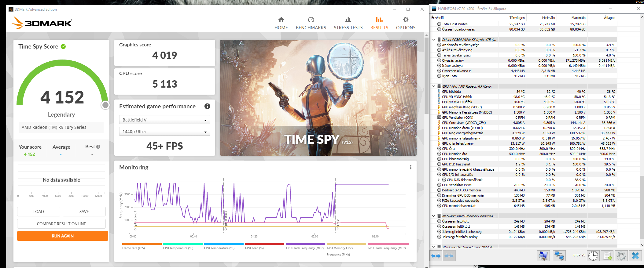
Task: Click HWiNFO expand columns arrows button
Action: click(436, 256)
